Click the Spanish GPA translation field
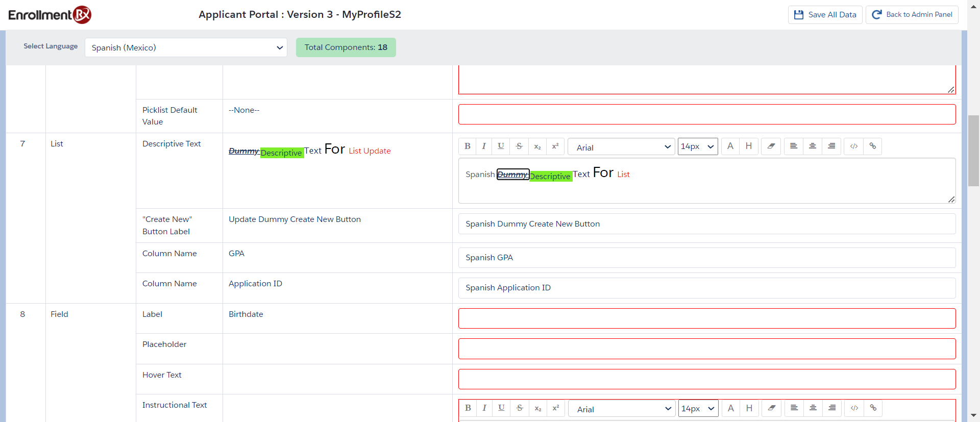Viewport: 980px width, 422px height. pos(706,258)
